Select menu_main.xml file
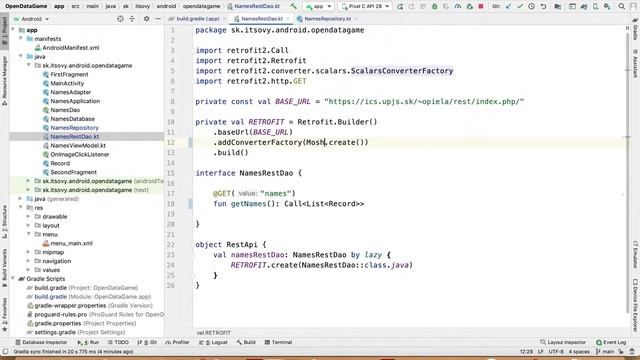Viewport: 640px width, 360px height. [x=71, y=243]
